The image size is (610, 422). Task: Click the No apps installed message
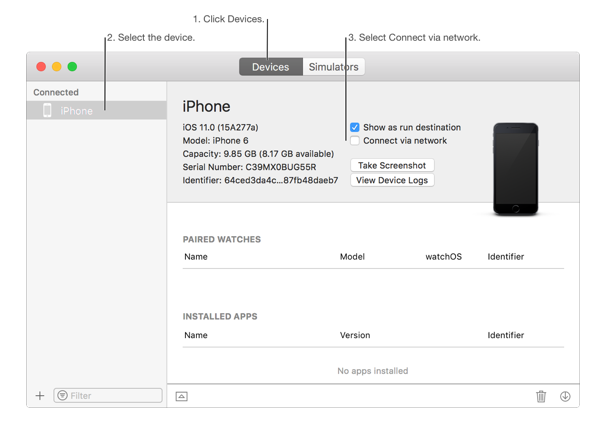tap(373, 371)
